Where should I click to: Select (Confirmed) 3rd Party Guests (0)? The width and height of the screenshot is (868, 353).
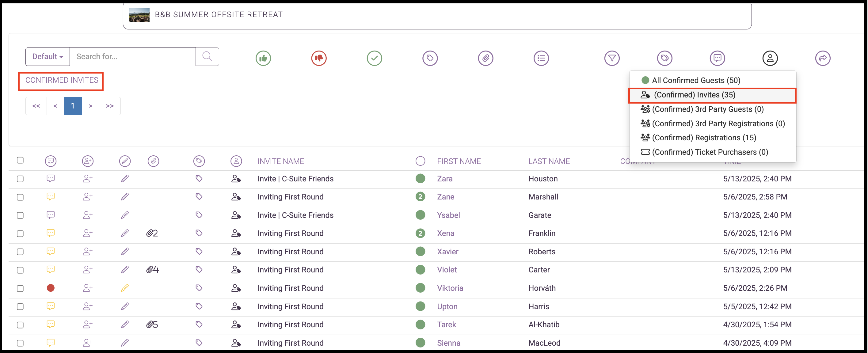(712, 109)
